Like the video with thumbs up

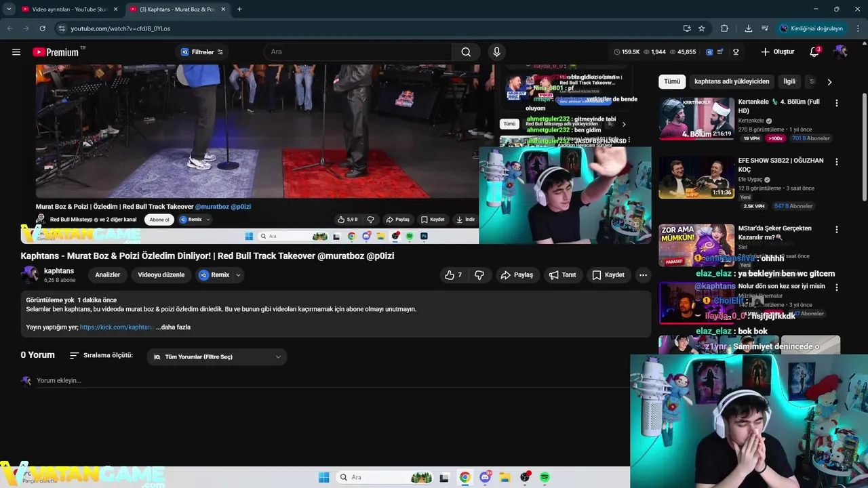454,275
